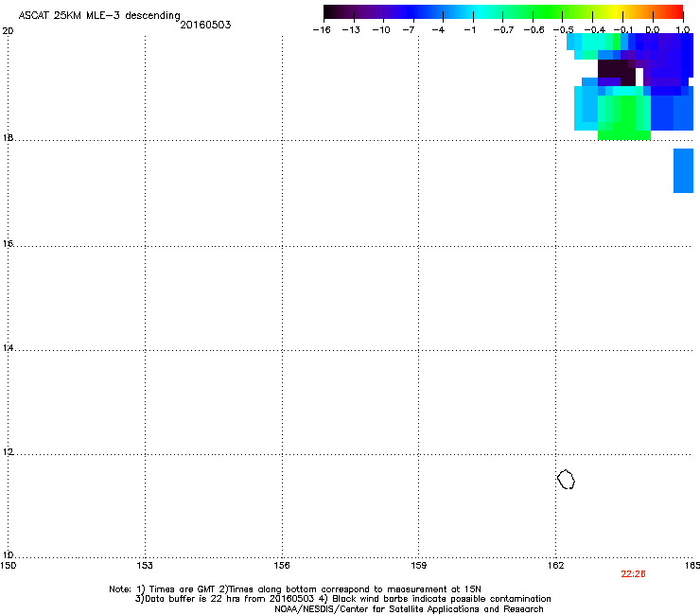
Task: Click the latitude label 12
Action: pos(8,452)
